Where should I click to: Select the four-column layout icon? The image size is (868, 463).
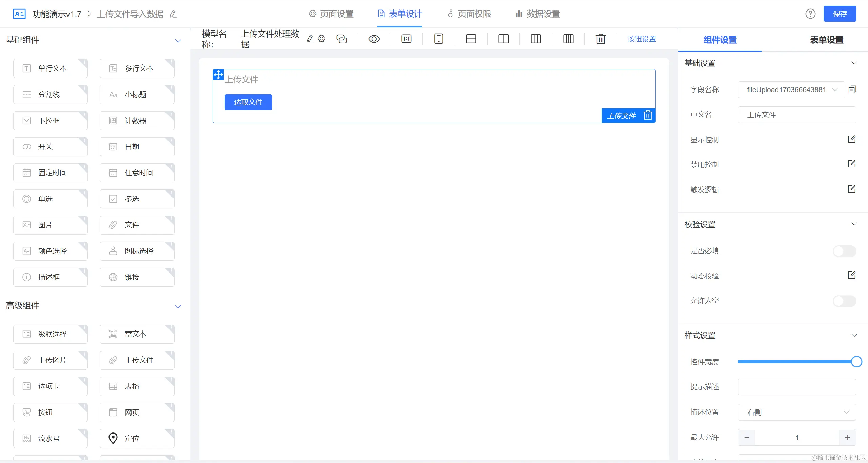click(x=568, y=39)
